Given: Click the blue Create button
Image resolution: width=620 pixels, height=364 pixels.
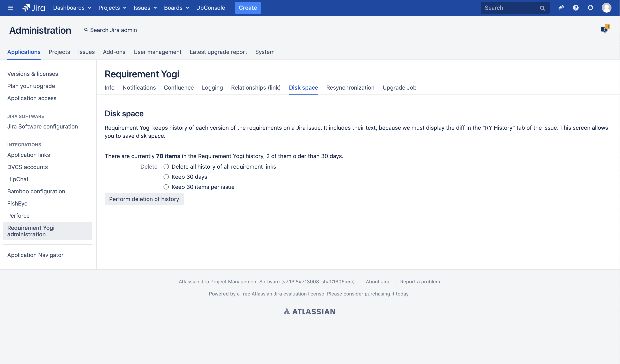Looking at the screenshot, I should (x=248, y=8).
